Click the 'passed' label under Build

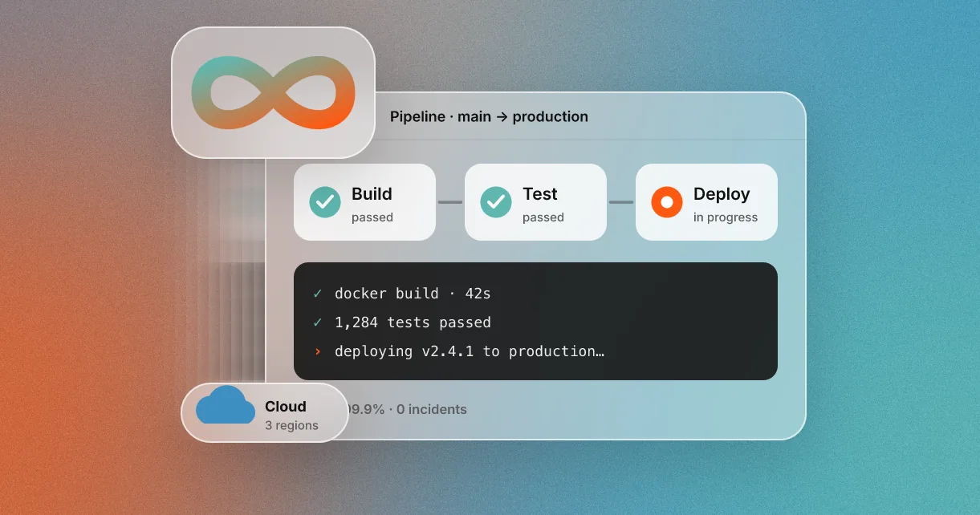click(372, 217)
